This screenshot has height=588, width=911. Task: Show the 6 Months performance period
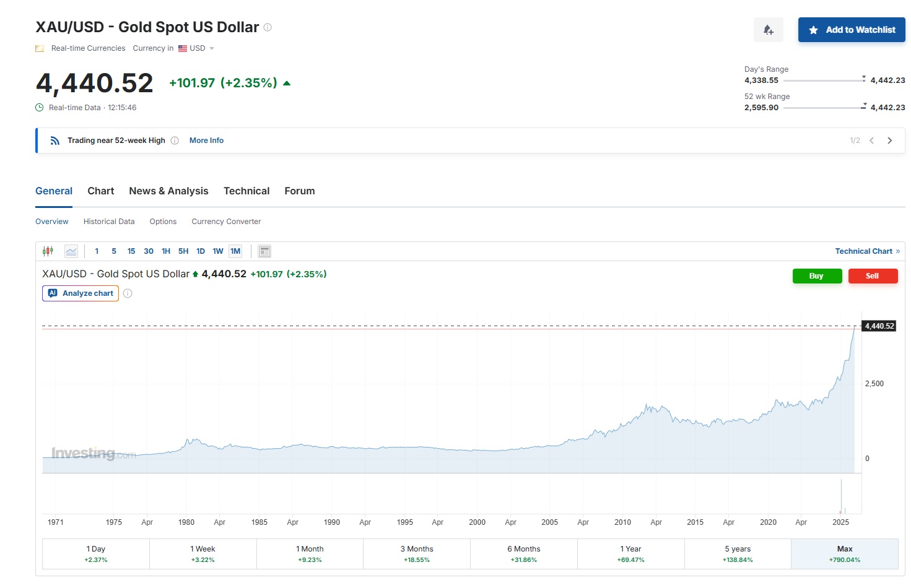coord(524,554)
